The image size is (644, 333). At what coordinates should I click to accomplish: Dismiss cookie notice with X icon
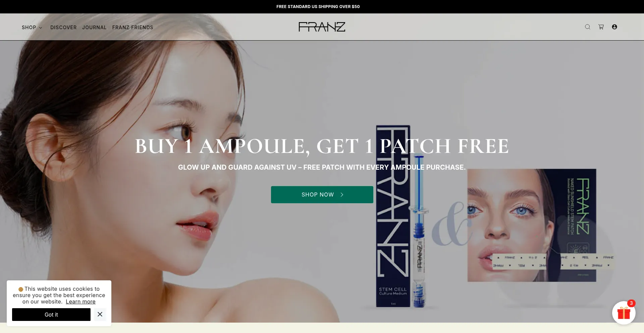(x=100, y=314)
